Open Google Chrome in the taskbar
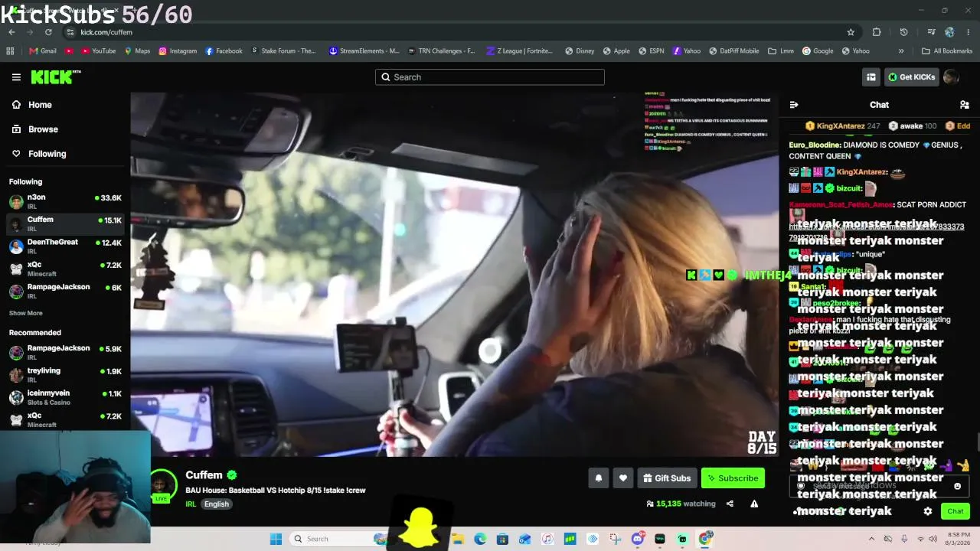 705,539
